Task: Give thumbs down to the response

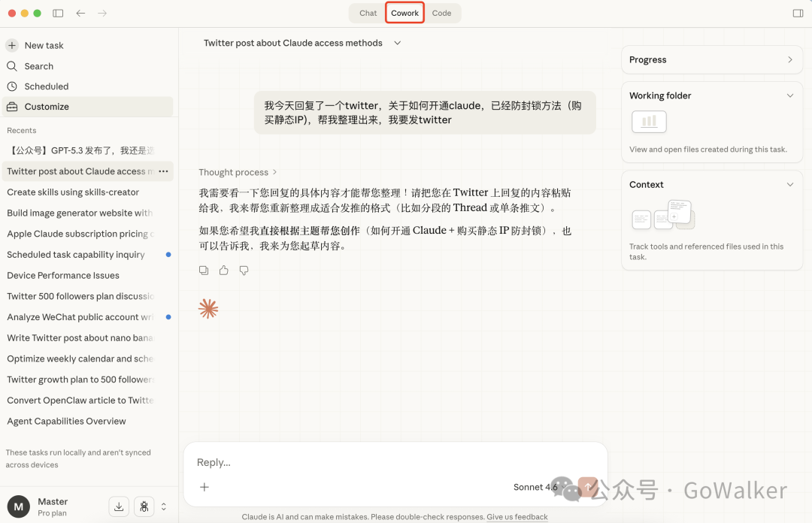Action: [244, 271]
